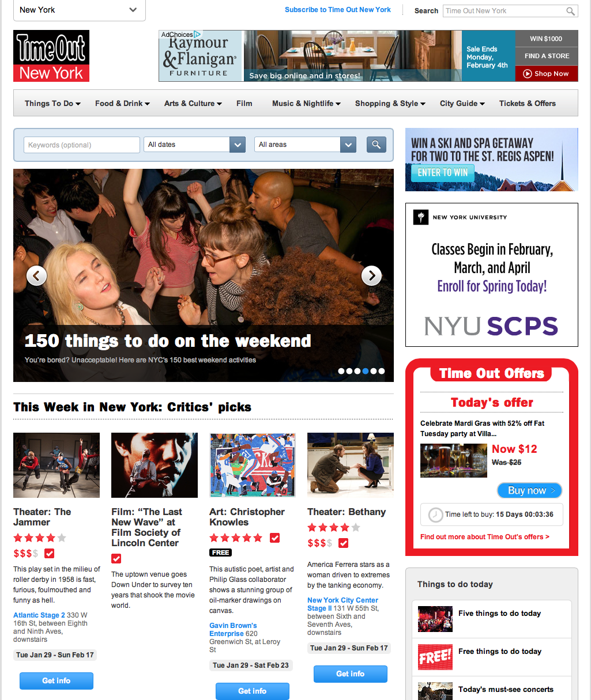
Task: Click the FREE badge under Christopher Knowles
Action: [220, 553]
